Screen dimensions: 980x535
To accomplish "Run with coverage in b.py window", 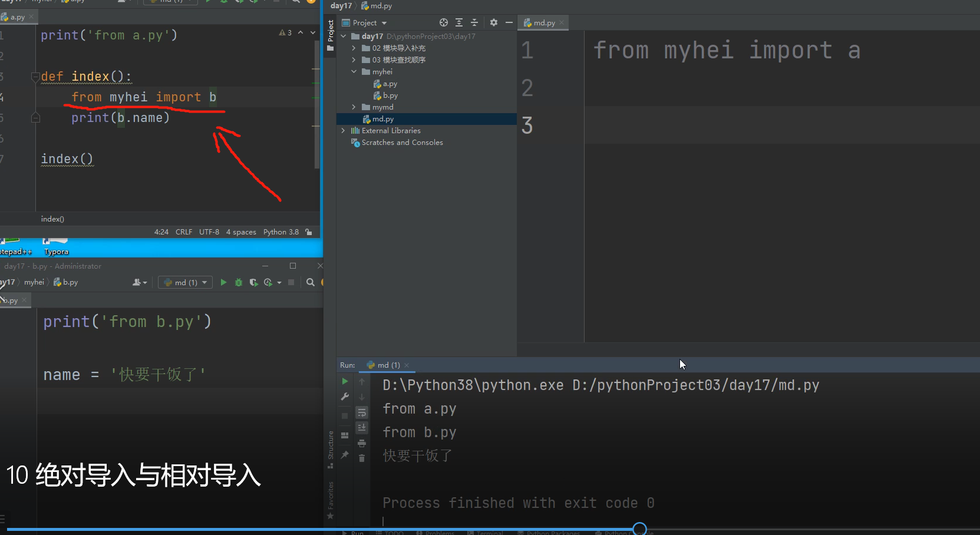I will coord(254,282).
